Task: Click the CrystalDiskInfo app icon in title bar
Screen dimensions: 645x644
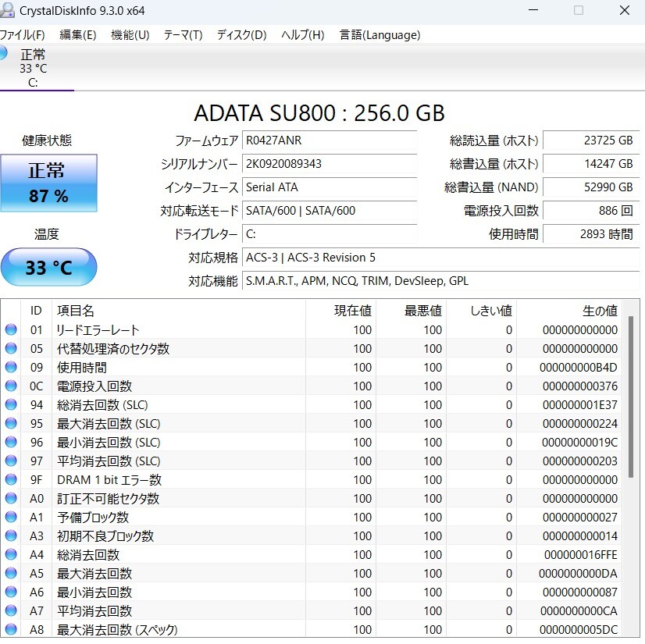Action: point(7,10)
